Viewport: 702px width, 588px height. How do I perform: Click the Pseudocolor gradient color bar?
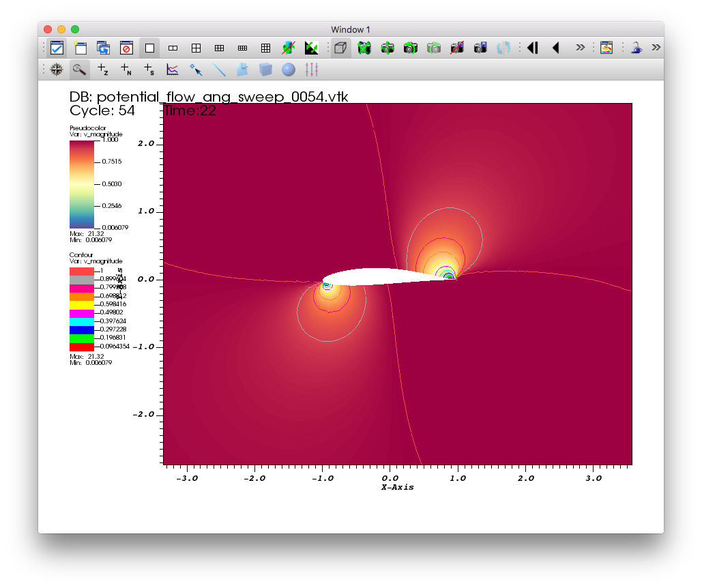(82, 185)
